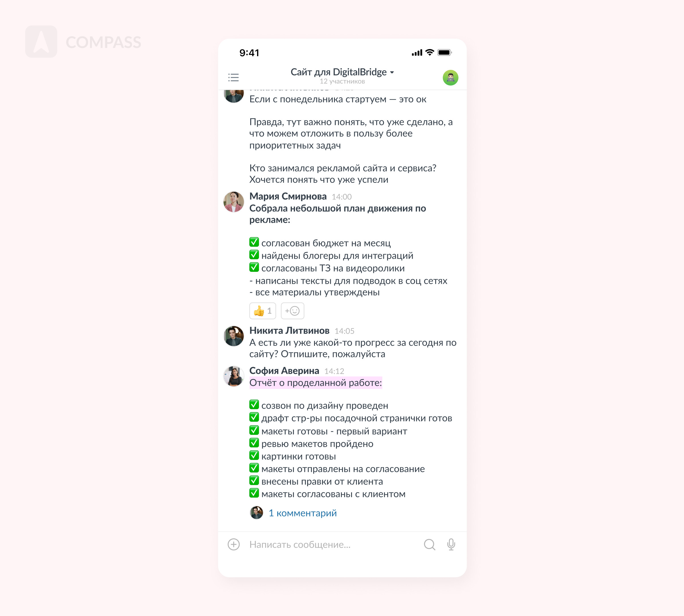Open София Аверина's profile picture

click(x=233, y=376)
